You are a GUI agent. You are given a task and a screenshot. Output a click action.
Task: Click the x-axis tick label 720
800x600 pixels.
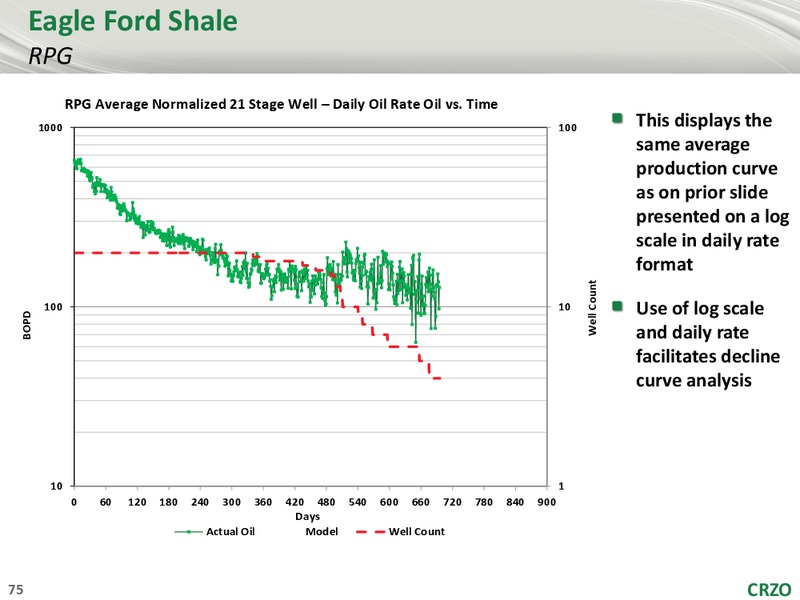click(452, 502)
